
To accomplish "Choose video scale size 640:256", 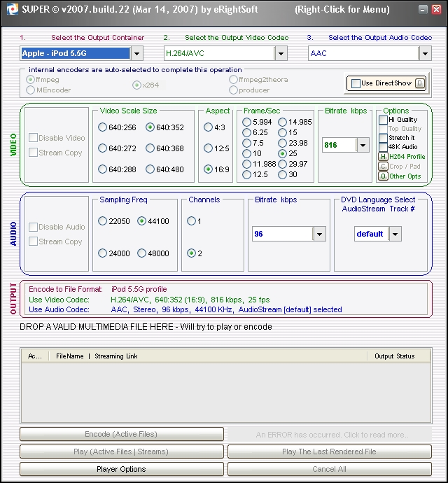I will (x=102, y=127).
